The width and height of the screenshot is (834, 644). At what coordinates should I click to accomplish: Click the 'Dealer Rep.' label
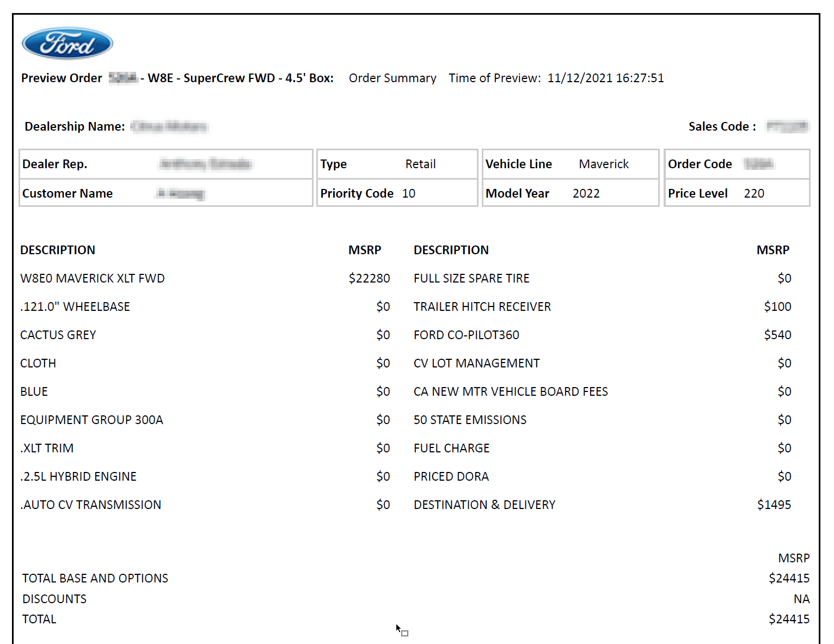(x=54, y=164)
